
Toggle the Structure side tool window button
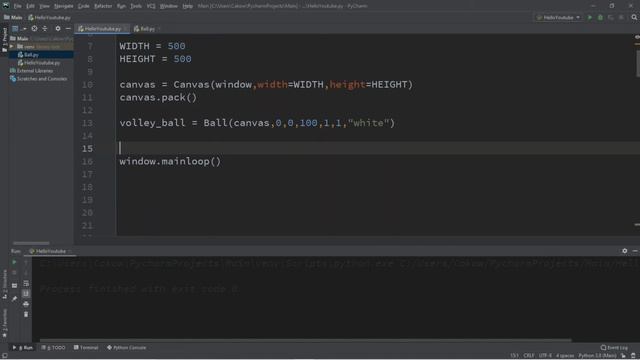pos(4,284)
